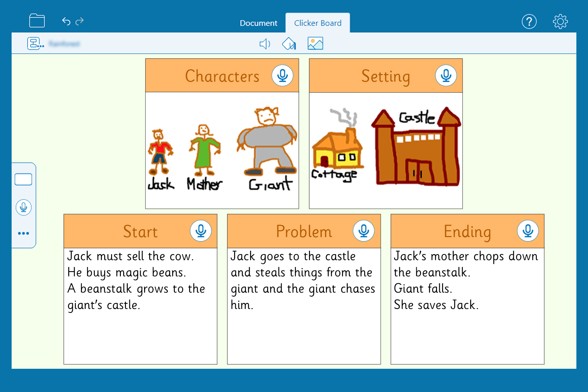Click the speaker read-aloud icon
This screenshot has width=588, height=392.
click(265, 44)
